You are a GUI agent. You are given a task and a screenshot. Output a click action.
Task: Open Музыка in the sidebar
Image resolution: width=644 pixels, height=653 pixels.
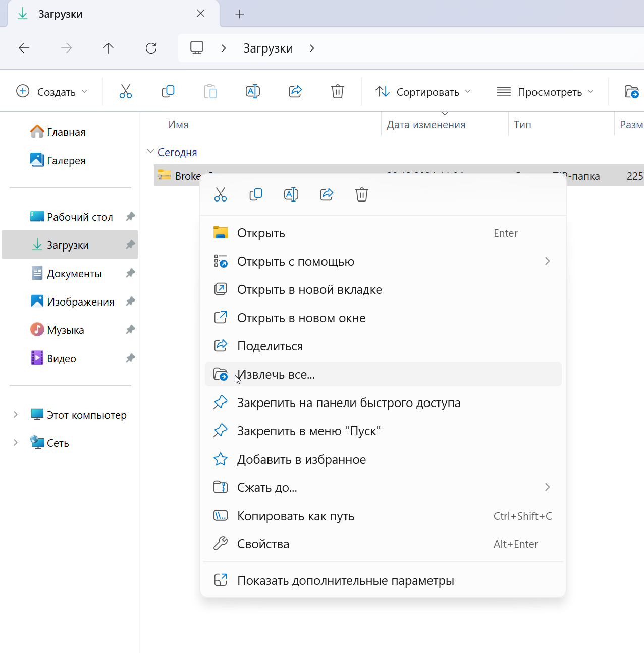click(70, 330)
